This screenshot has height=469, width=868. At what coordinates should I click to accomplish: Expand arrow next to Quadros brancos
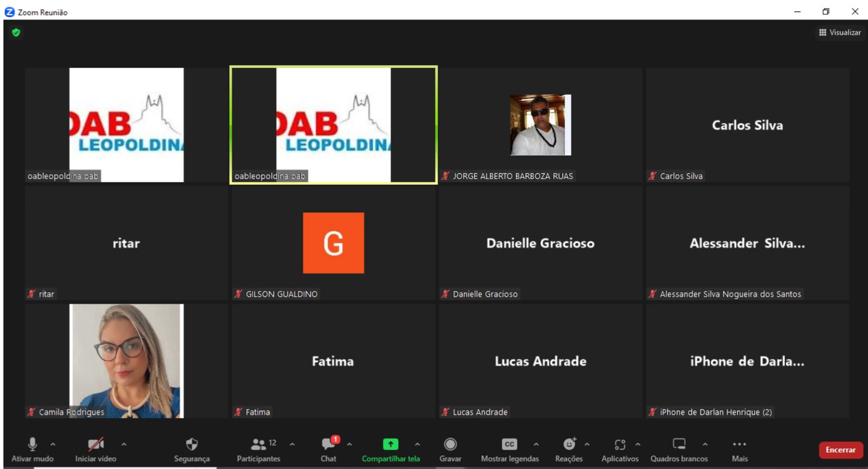[705, 444]
